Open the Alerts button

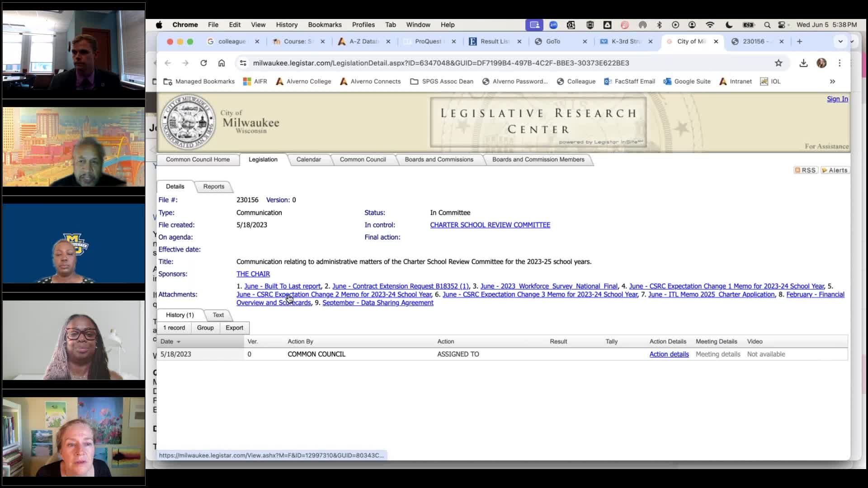[x=835, y=170]
